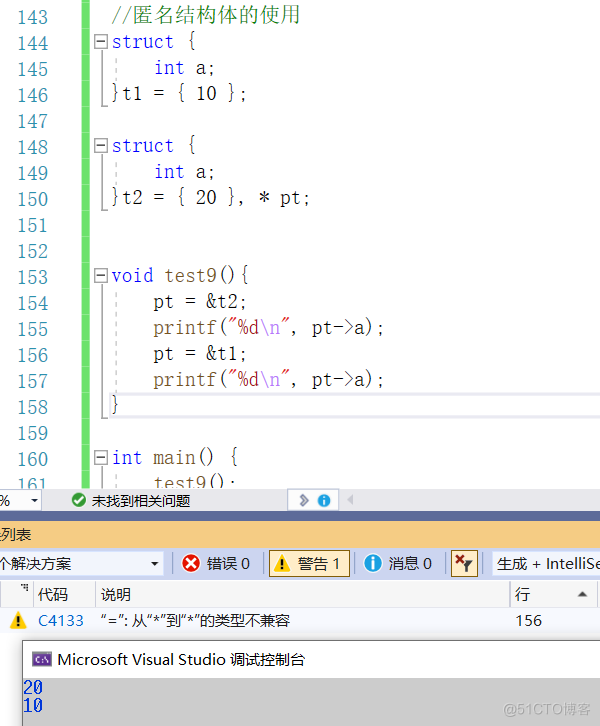Click the clear filter icon in error list
The height and width of the screenshot is (726, 600).
tap(464, 563)
